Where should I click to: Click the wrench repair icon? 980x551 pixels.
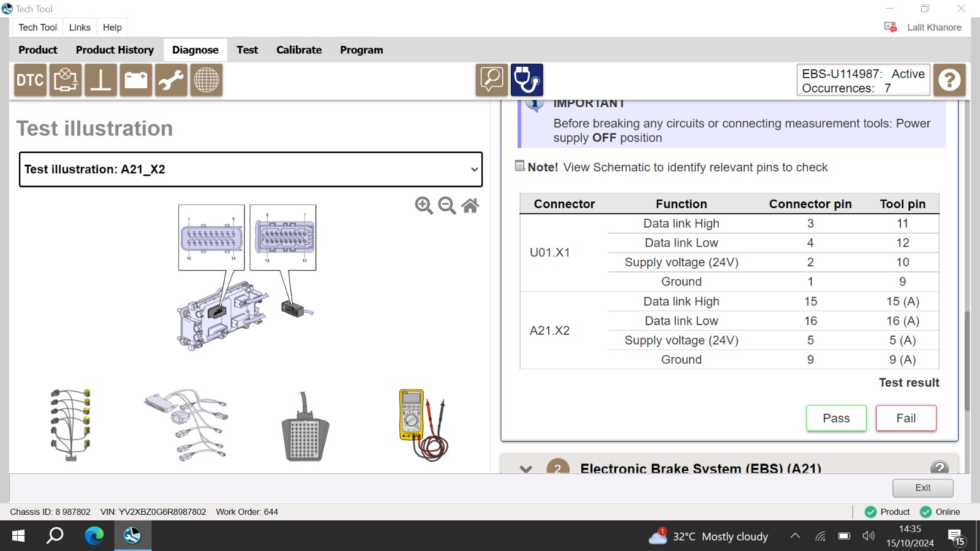coord(171,80)
